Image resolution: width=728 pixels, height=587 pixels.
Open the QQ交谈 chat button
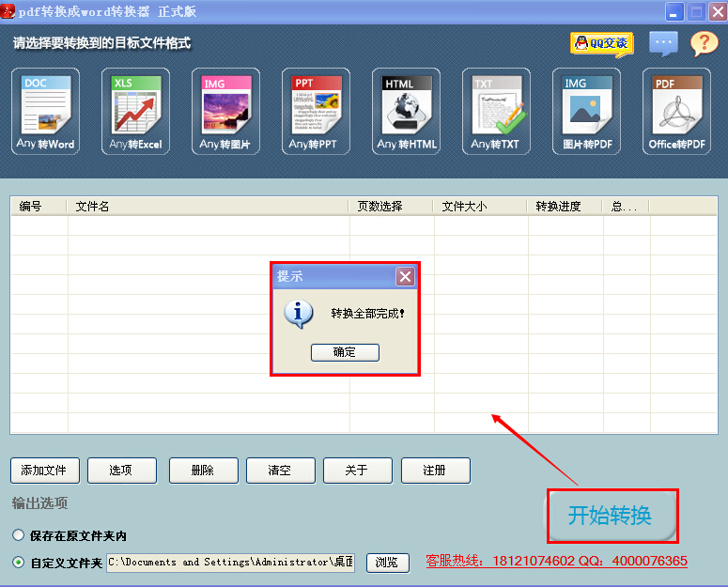602,44
